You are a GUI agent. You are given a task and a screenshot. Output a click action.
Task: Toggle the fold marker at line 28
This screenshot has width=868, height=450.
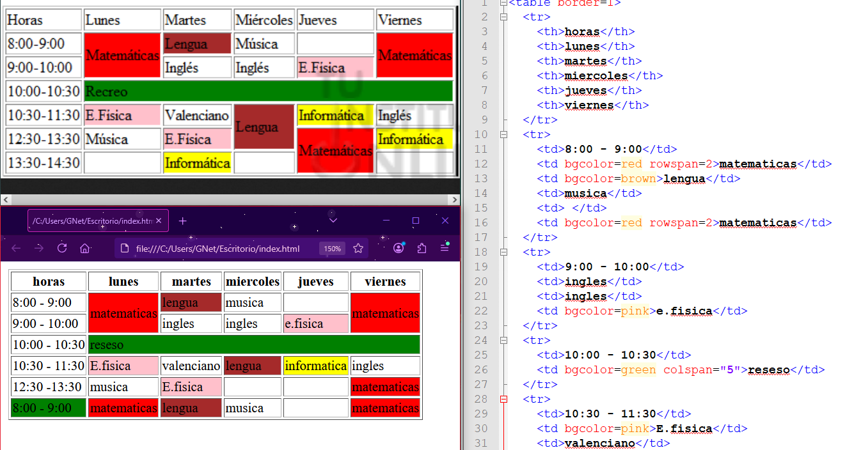tap(503, 399)
